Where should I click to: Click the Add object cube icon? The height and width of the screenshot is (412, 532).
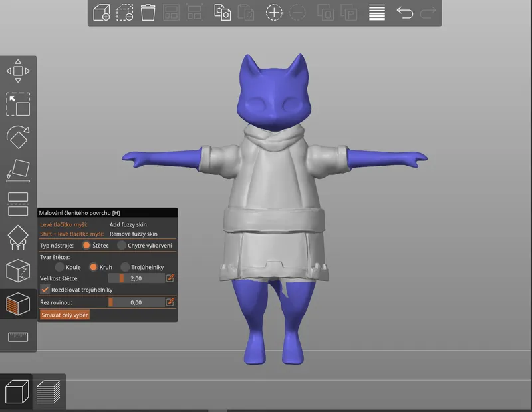coord(102,13)
